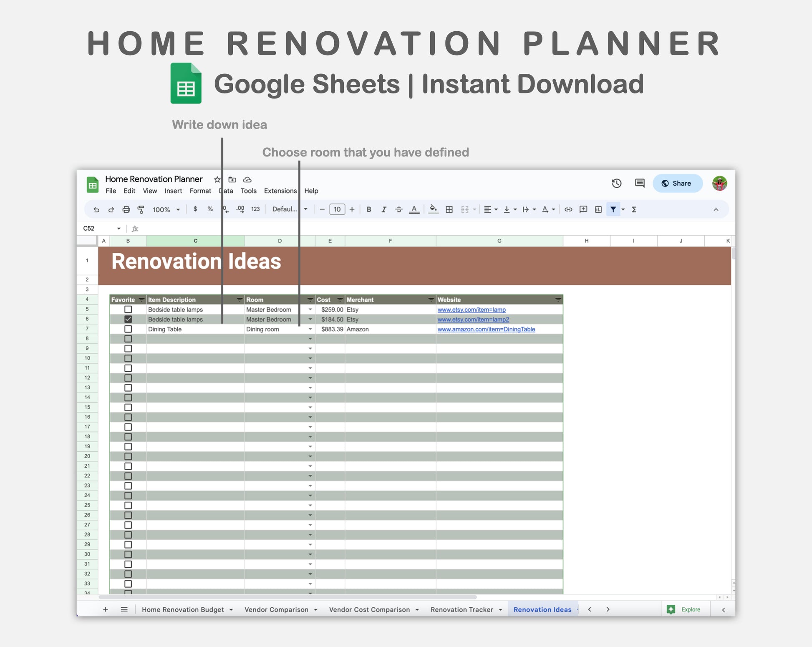Image resolution: width=812 pixels, height=647 pixels.
Task: Tick the favorite checkbox in row 10
Action: pos(128,358)
